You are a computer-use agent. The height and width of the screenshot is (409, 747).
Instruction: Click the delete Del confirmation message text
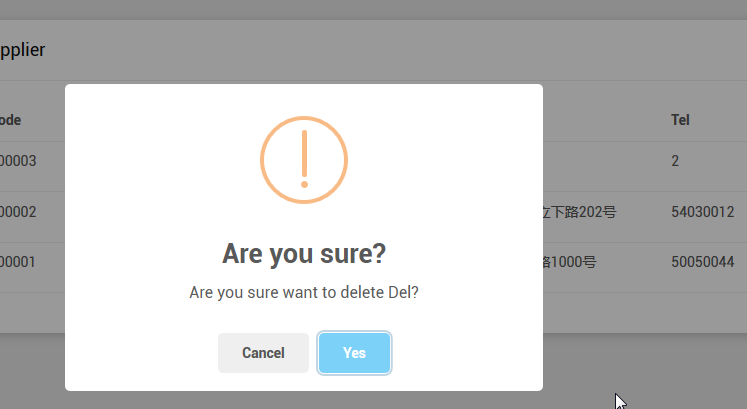pos(304,293)
